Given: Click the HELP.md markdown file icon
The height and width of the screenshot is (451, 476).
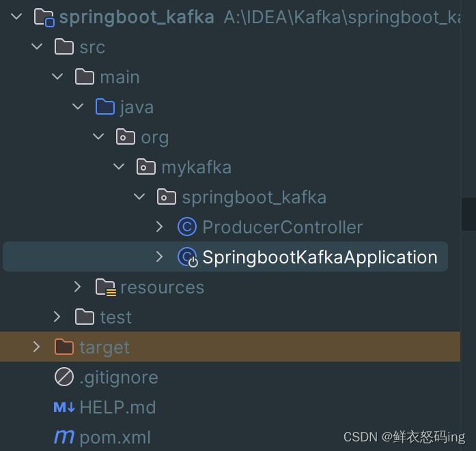Looking at the screenshot, I should [x=64, y=407].
